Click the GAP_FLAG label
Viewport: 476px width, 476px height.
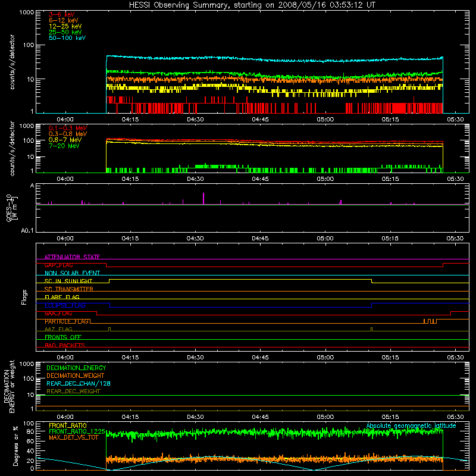click(x=58, y=265)
